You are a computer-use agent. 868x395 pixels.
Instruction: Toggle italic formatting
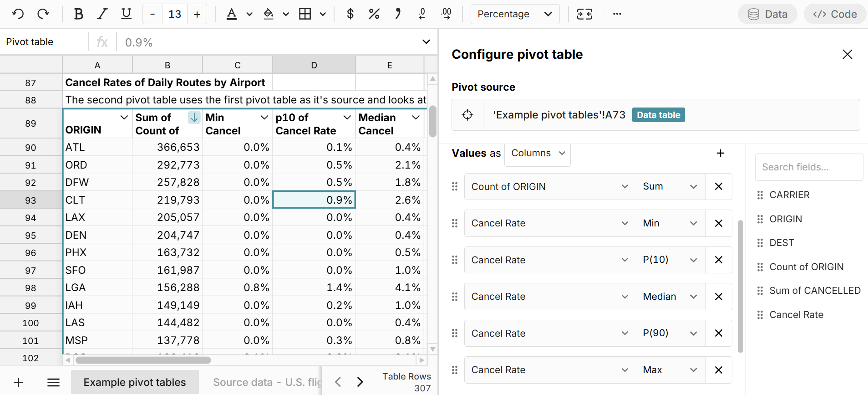(102, 14)
